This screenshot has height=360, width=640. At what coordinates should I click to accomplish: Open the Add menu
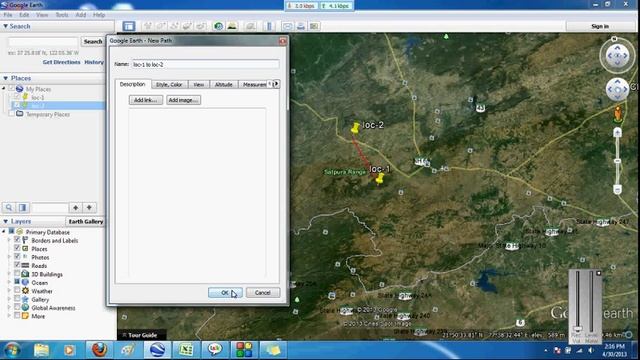[81, 15]
